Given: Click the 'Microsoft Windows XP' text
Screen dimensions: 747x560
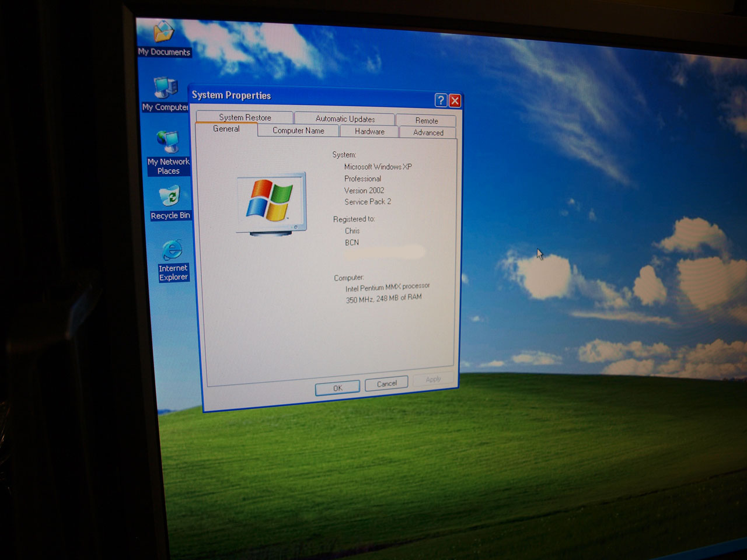Looking at the screenshot, I should point(378,167).
